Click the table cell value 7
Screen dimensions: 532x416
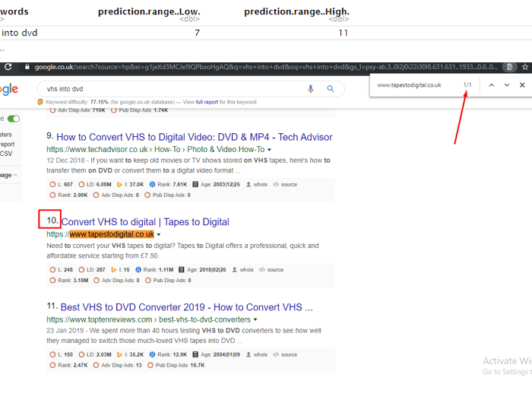[197, 33]
